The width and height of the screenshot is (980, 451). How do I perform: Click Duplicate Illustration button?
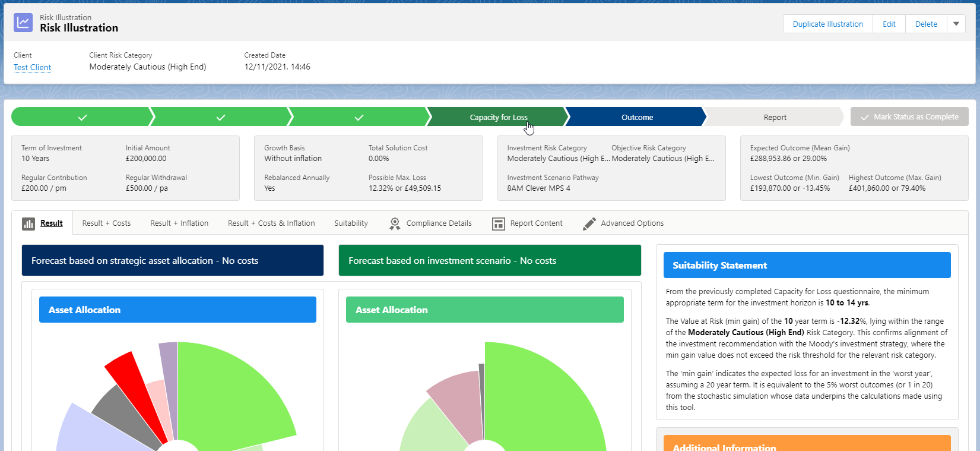pyautogui.click(x=828, y=24)
